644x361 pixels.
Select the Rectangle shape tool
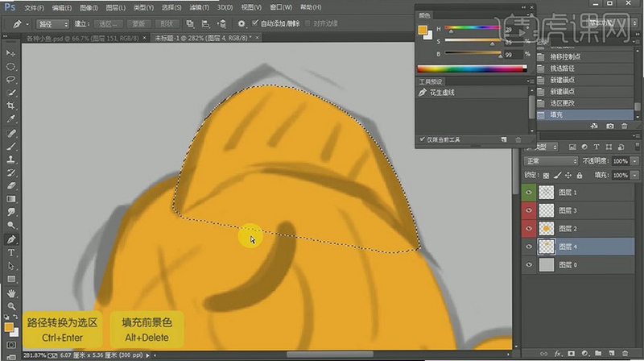[10, 279]
